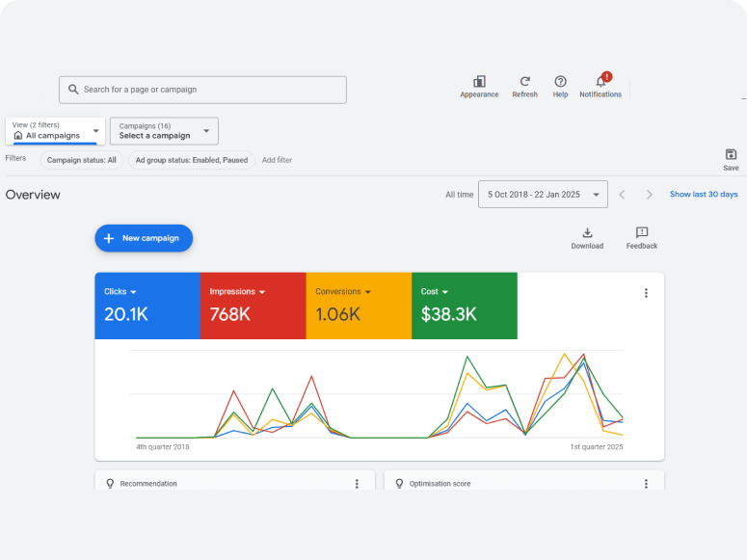Click the Save icon

tap(731, 155)
